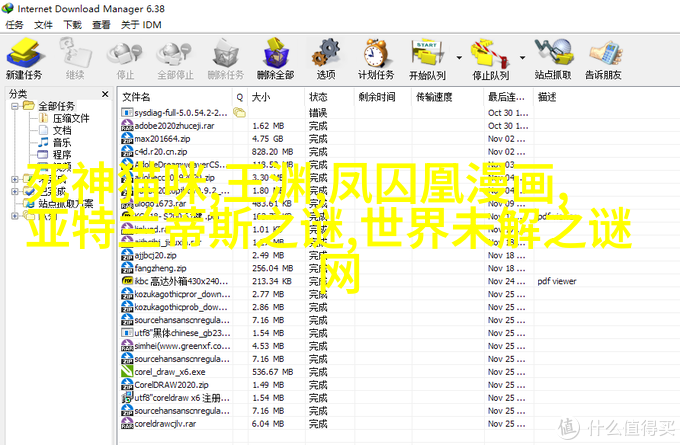
Task: Click the 新建任务 toolbar icon
Action: click(x=24, y=52)
